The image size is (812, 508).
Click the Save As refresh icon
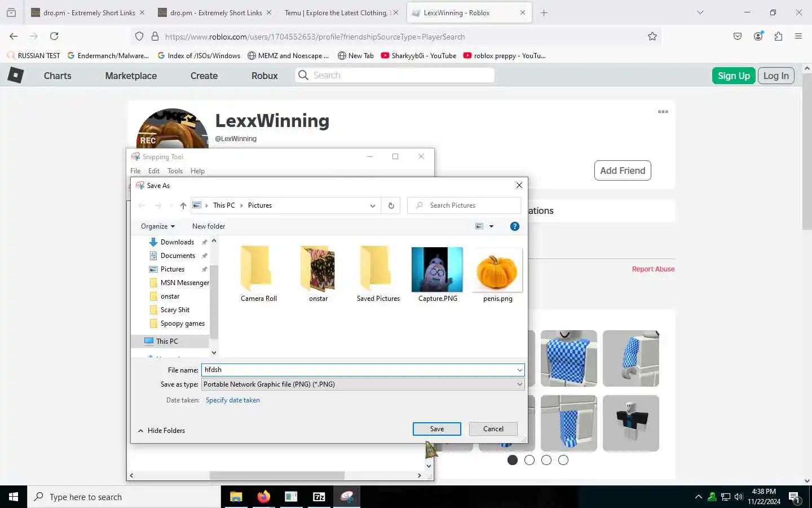[x=391, y=205]
